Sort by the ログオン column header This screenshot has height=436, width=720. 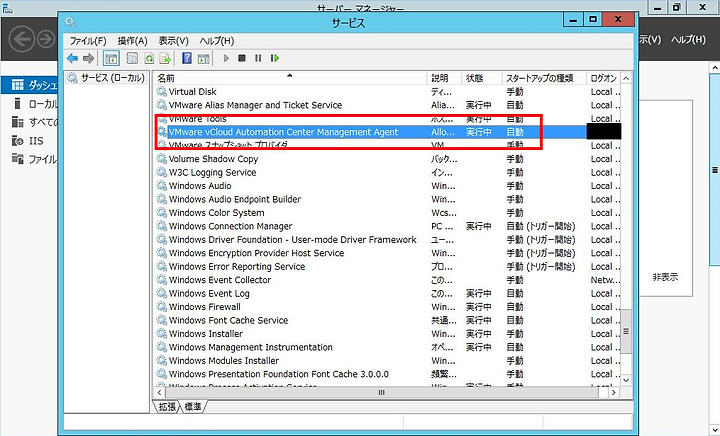click(604, 78)
